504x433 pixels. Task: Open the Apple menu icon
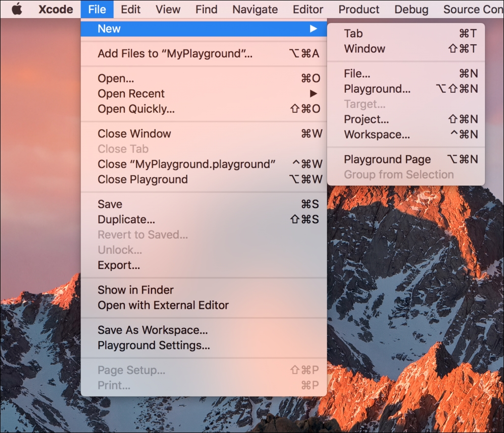click(x=17, y=9)
